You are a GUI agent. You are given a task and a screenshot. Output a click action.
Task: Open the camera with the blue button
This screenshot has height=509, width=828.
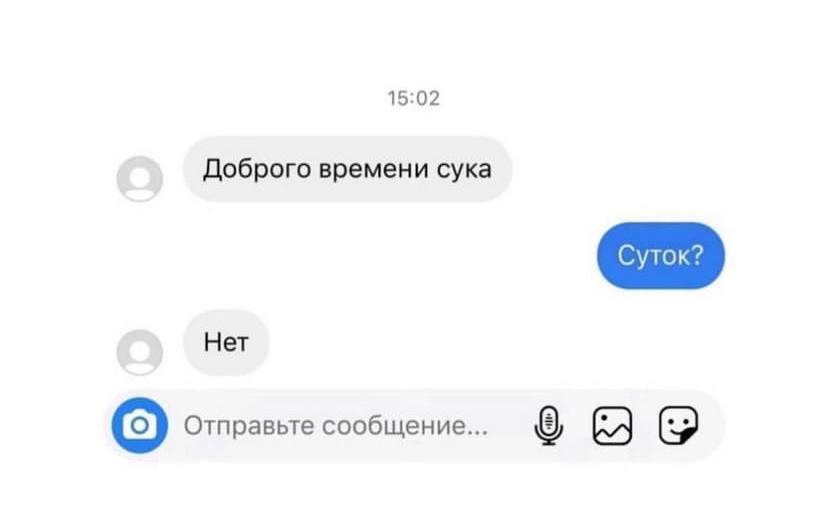(140, 426)
